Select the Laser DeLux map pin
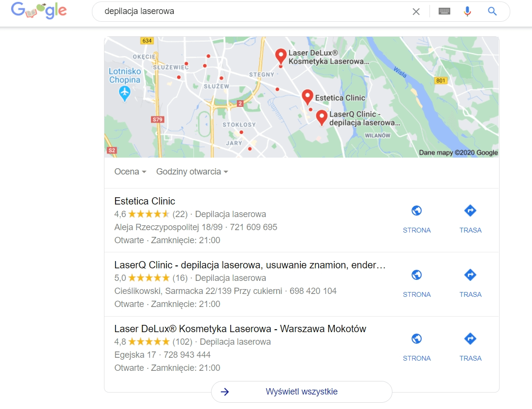The image size is (532, 409). click(x=281, y=56)
